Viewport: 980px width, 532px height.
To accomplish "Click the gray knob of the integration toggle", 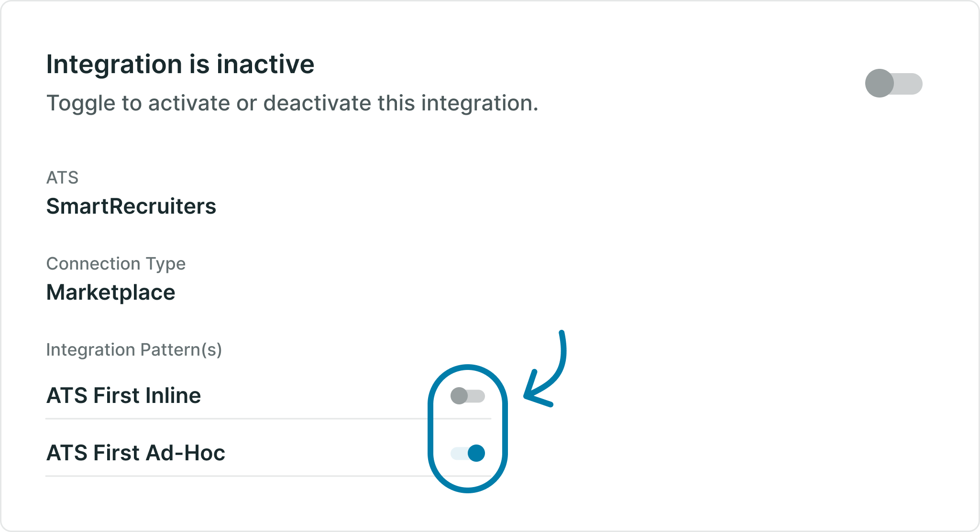I will (x=879, y=84).
